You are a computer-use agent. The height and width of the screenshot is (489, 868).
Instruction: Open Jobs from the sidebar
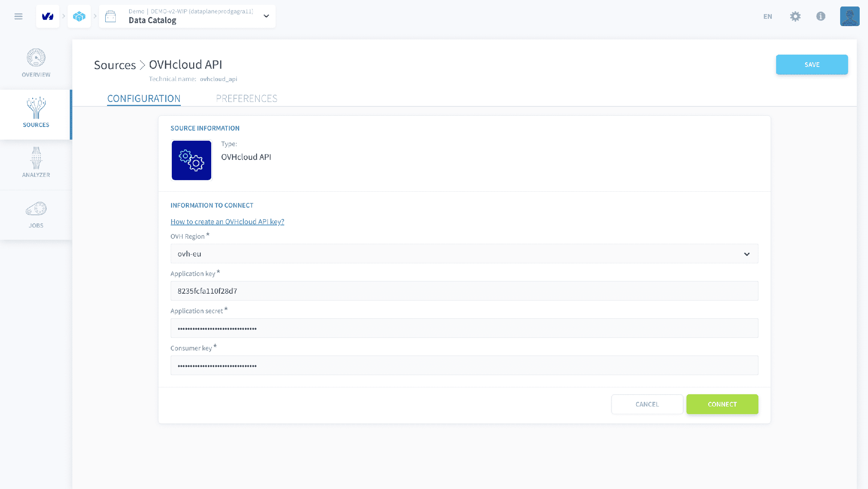pyautogui.click(x=36, y=214)
